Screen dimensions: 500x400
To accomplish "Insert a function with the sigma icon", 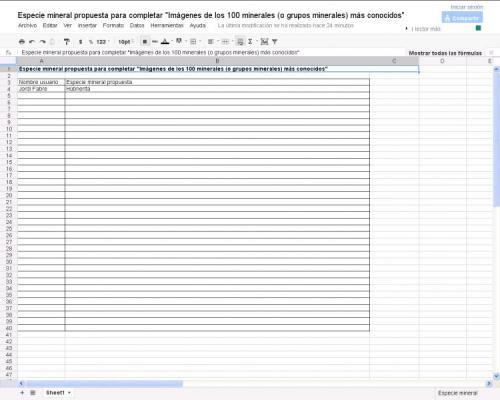I will (250, 42).
